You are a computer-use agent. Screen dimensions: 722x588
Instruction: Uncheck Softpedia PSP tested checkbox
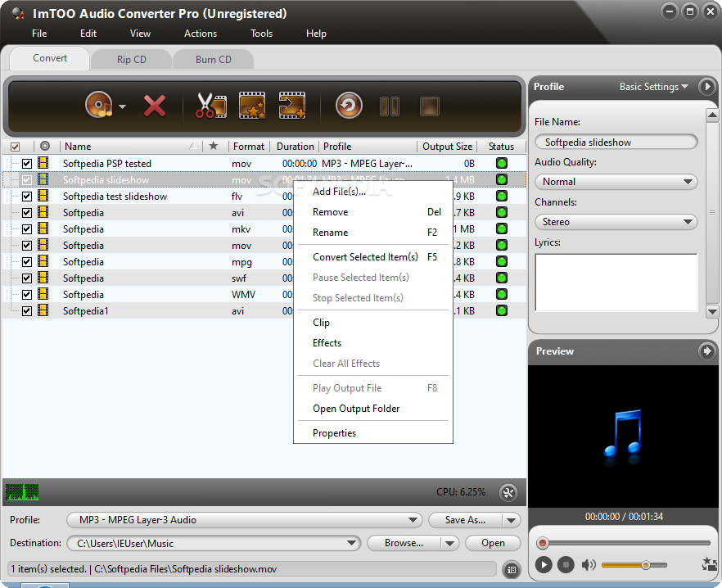[x=27, y=164]
